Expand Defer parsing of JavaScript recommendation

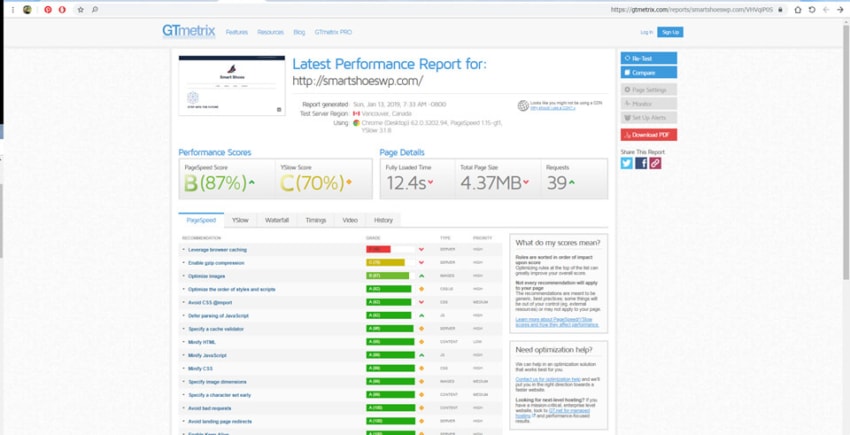pyautogui.click(x=218, y=316)
